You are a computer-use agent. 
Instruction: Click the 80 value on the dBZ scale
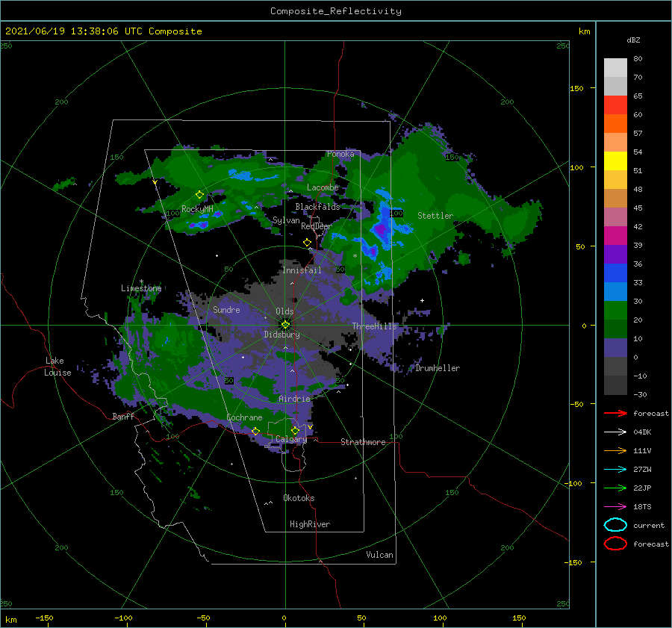point(638,59)
